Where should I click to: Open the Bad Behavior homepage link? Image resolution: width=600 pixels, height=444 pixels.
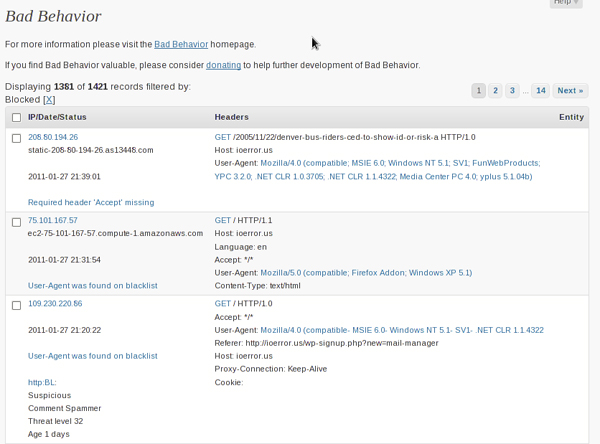[181, 44]
